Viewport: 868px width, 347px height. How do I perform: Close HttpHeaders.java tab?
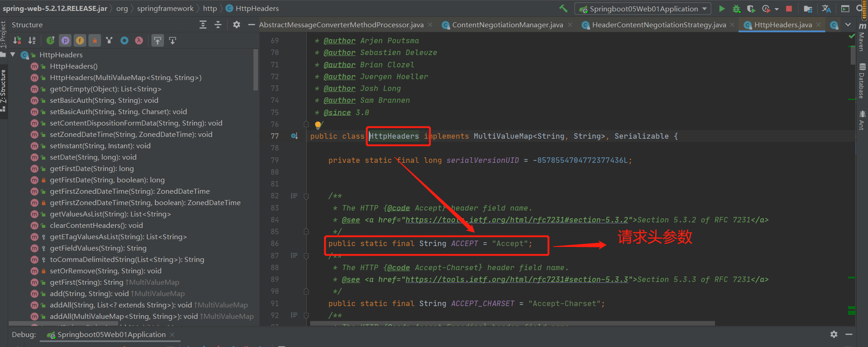point(818,25)
